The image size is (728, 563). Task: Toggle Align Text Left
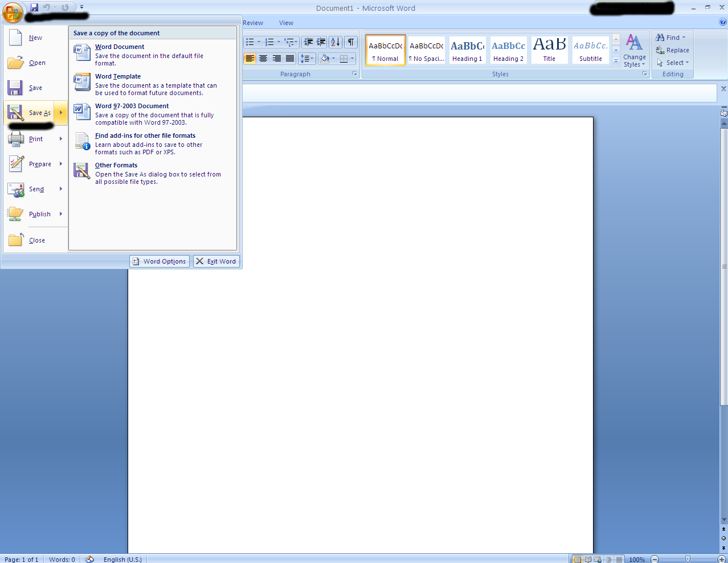(250, 59)
